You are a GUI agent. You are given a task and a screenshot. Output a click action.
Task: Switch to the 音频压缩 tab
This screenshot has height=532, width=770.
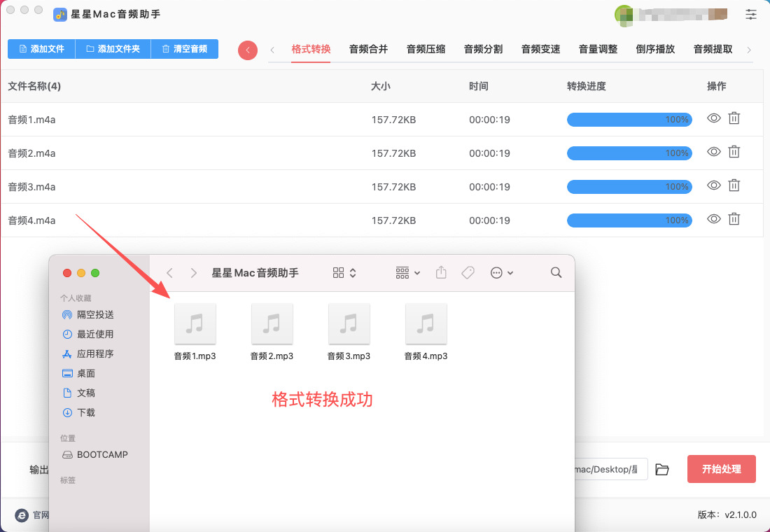426,49
